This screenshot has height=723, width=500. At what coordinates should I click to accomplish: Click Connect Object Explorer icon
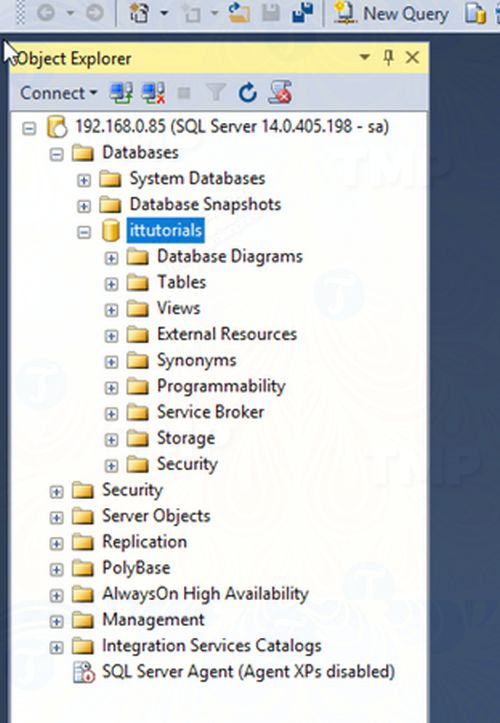coord(121,93)
